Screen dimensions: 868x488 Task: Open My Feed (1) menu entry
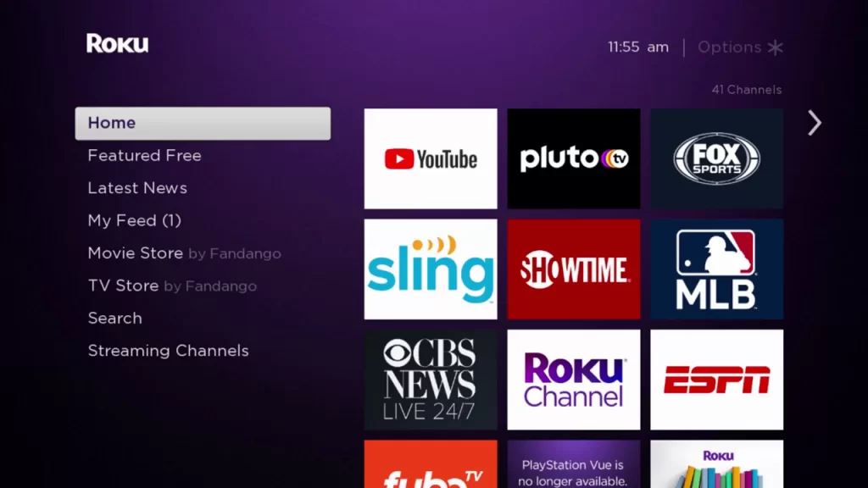tap(135, 221)
